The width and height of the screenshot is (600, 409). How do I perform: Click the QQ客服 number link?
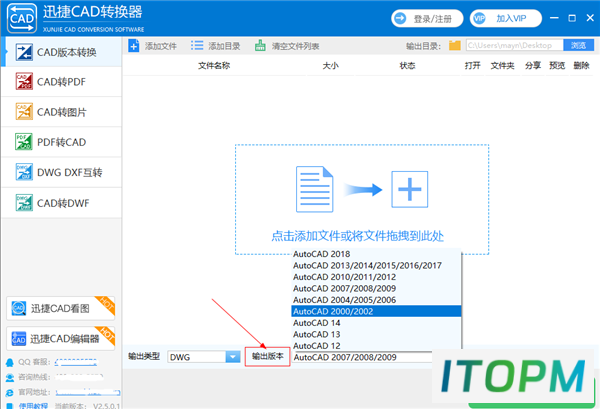click(76, 362)
